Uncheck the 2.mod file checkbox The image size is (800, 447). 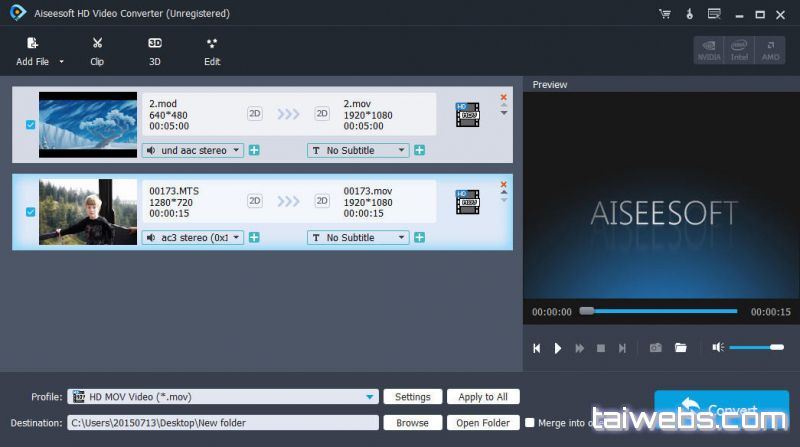tap(30, 125)
